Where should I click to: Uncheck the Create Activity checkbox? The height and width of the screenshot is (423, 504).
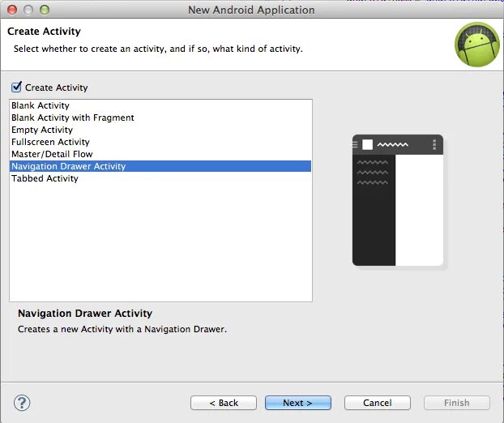[16, 88]
